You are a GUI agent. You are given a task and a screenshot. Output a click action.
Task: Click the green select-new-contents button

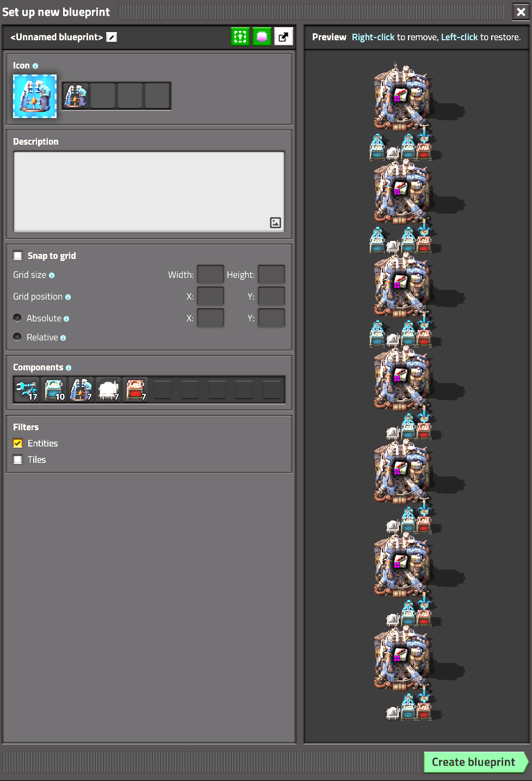coord(240,37)
